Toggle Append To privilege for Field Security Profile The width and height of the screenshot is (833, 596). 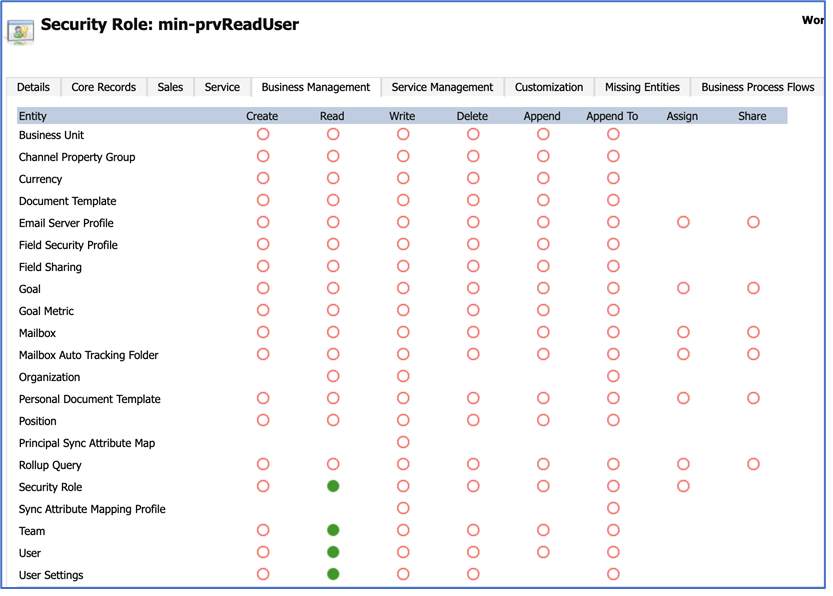coord(613,244)
